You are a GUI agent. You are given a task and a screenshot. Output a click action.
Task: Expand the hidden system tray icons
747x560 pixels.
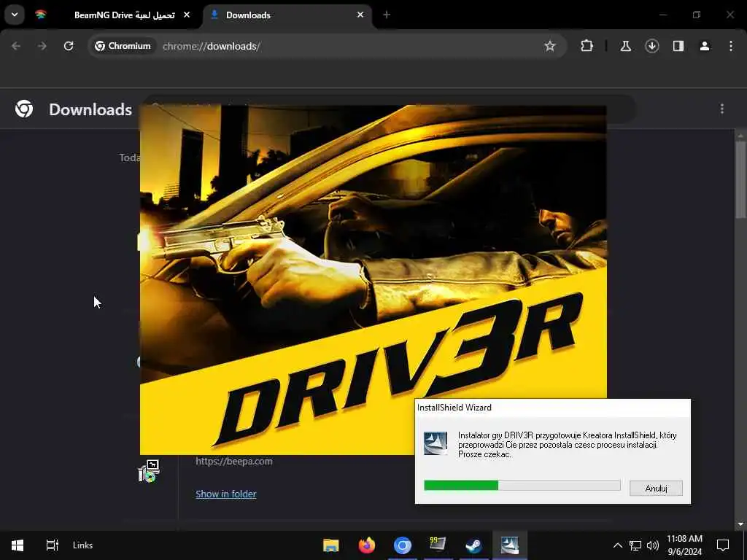(x=617, y=545)
